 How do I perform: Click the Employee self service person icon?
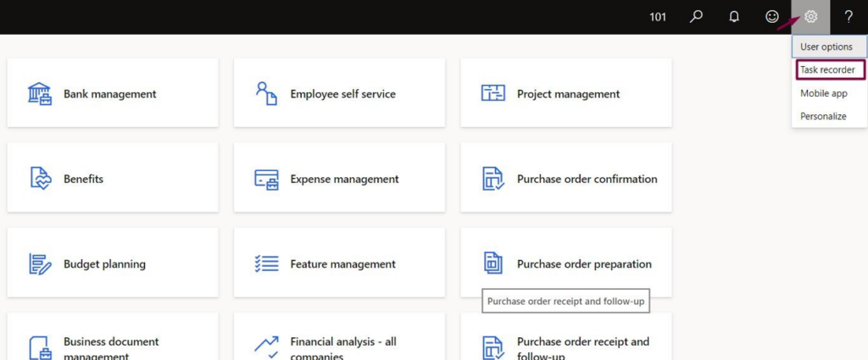pos(266,93)
